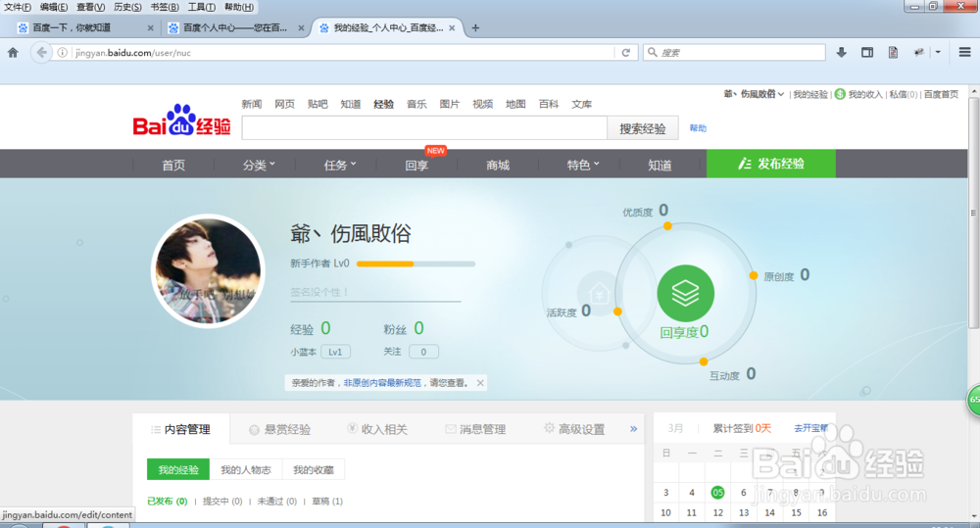Open the 历史(S) menu
The height and width of the screenshot is (528, 980).
(x=127, y=7)
